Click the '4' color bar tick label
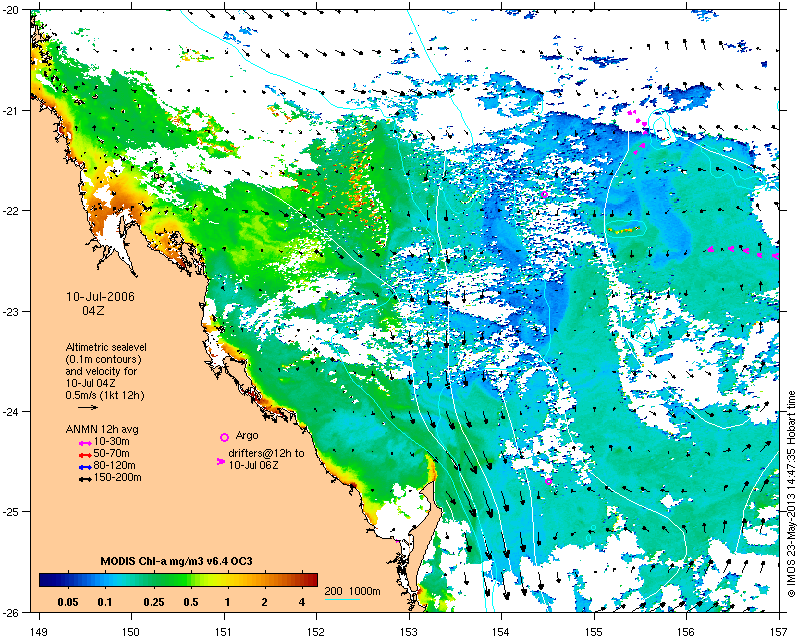Viewport: 800px width, 640px height. (302, 602)
